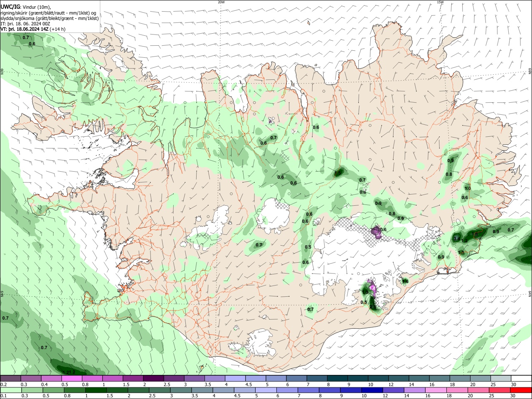532x399 pixels.
Task: Choose the pure red 30 swatch in lower legend row
Action: tap(521, 390)
